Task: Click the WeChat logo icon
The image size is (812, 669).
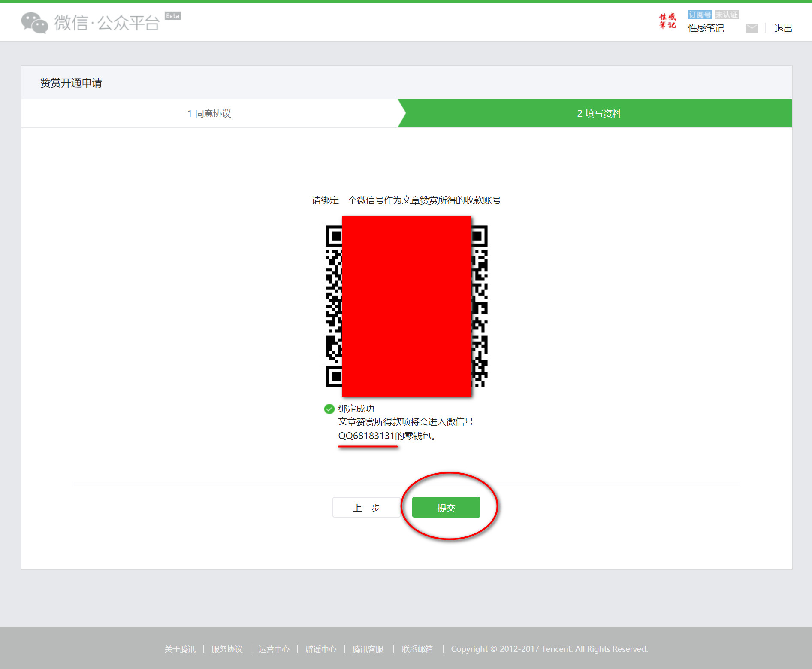Action: [34, 23]
